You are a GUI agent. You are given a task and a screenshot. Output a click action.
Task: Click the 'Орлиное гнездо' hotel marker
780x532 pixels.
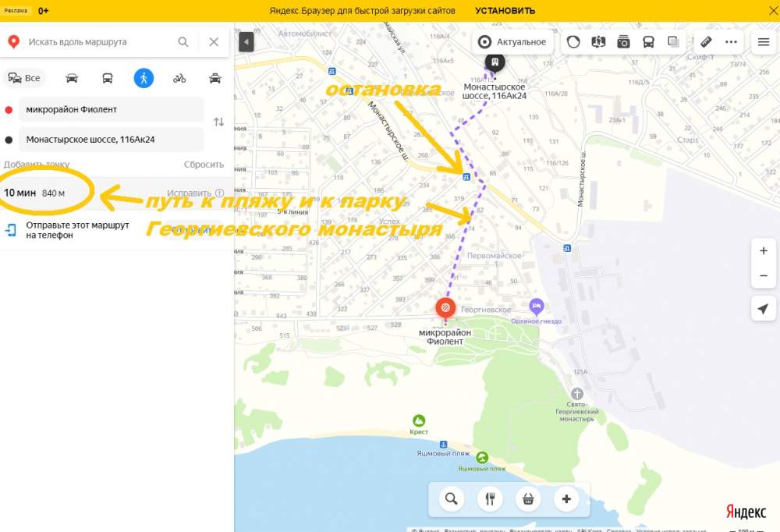[x=537, y=306]
